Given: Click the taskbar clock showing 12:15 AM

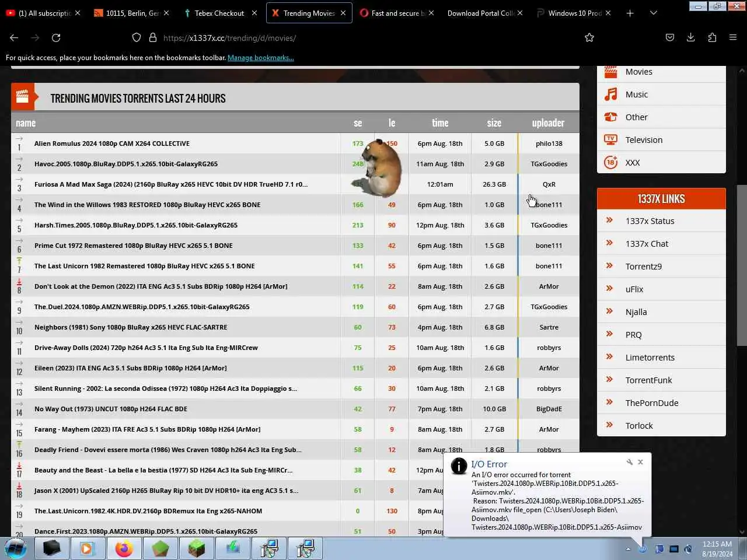Looking at the screenshot, I should coord(717,549).
